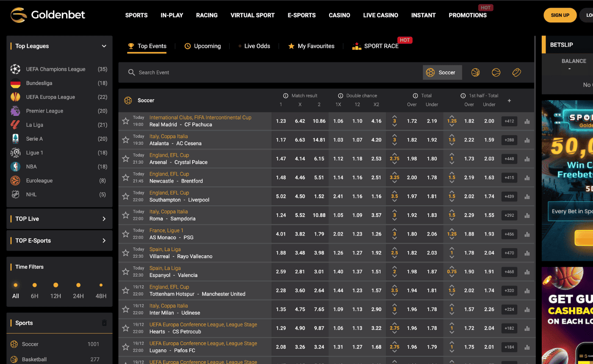Viewport: 593px width, 364px height.
Task: Click info icon beside Double chance
Action: pyautogui.click(x=341, y=96)
